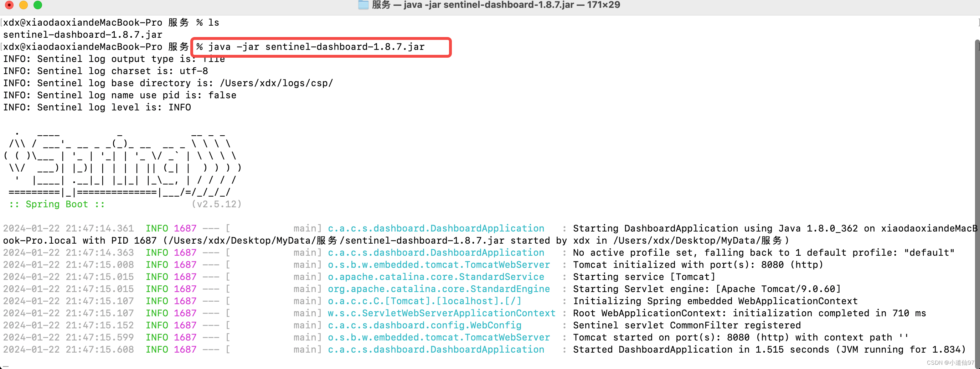Click the timestamp '2024-01-22 21:47:14.361'

68,229
